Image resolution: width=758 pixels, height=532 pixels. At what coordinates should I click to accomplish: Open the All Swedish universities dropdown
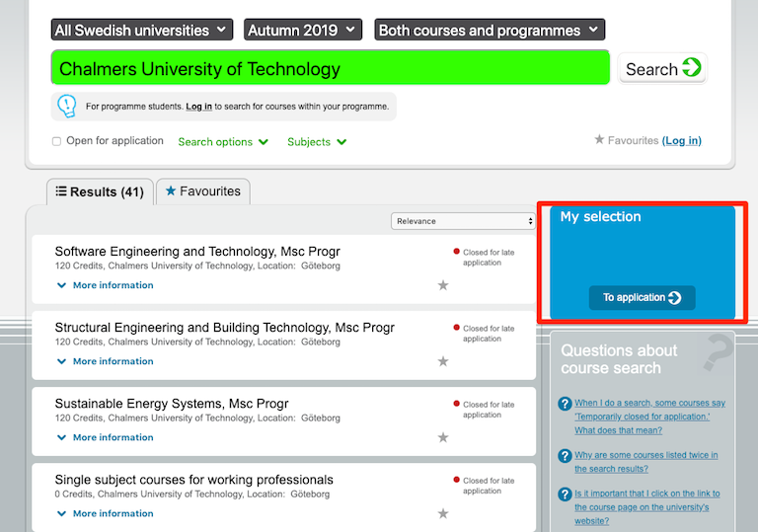click(142, 30)
